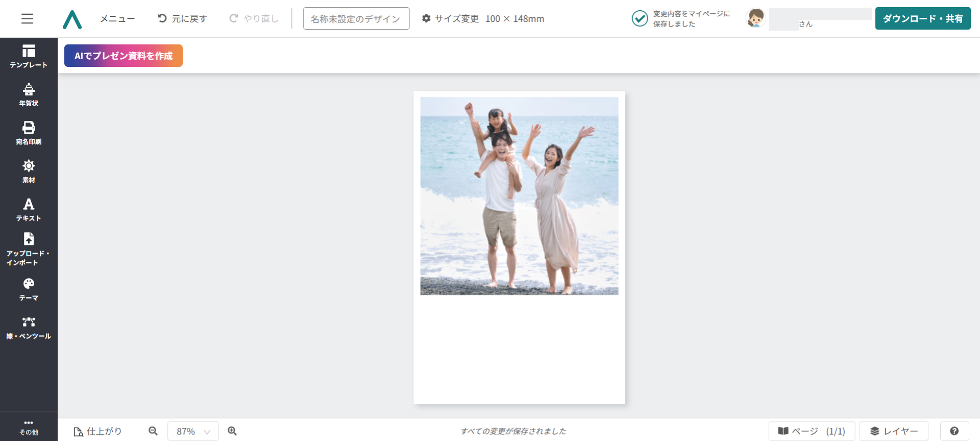Expand the 87% zoom level dropdown
This screenshot has height=441, width=980.
tap(193, 431)
